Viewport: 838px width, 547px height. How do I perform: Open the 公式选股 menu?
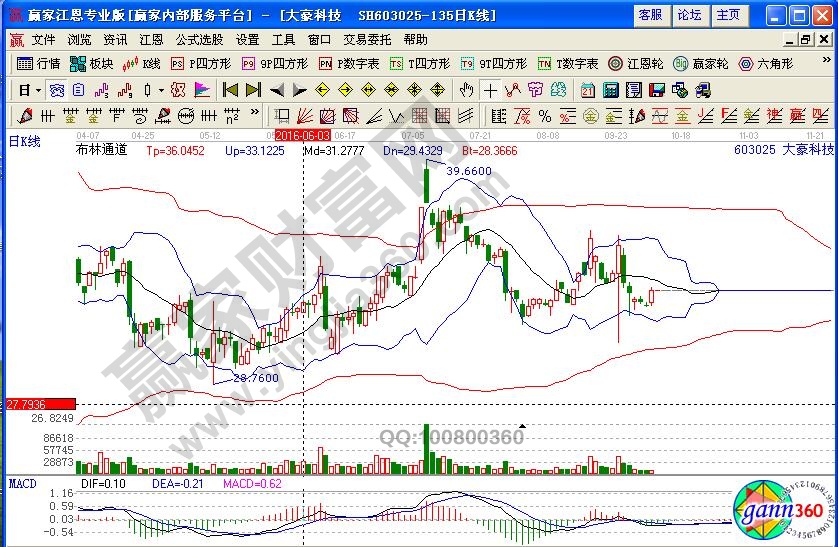pyautogui.click(x=199, y=40)
